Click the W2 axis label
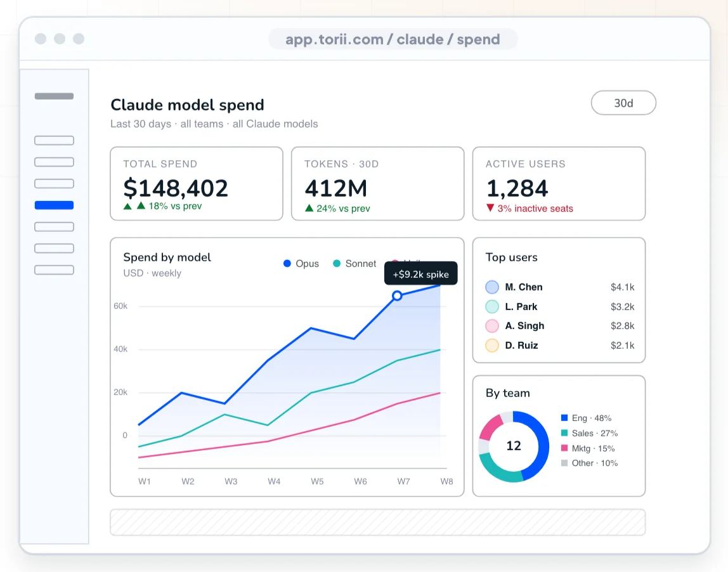 pyautogui.click(x=188, y=481)
